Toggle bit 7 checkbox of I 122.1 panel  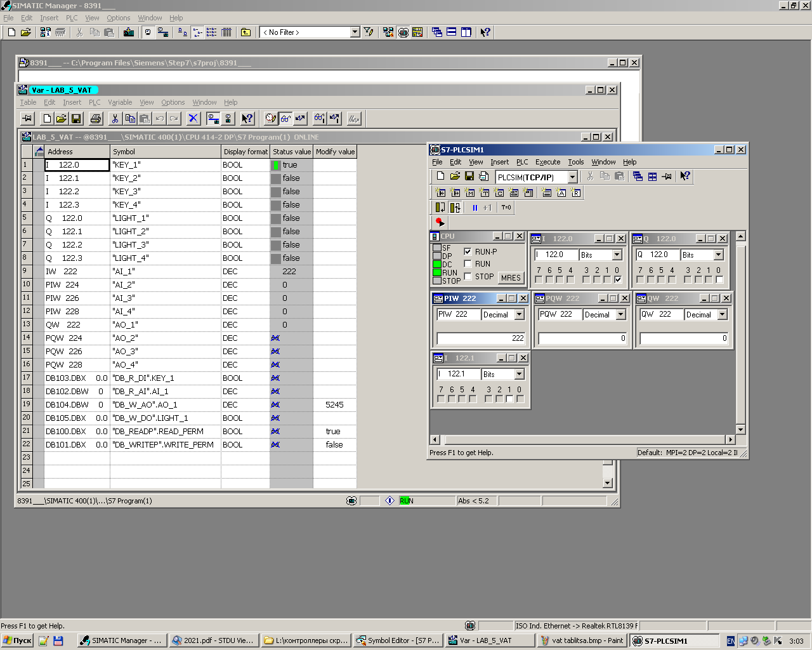point(441,399)
